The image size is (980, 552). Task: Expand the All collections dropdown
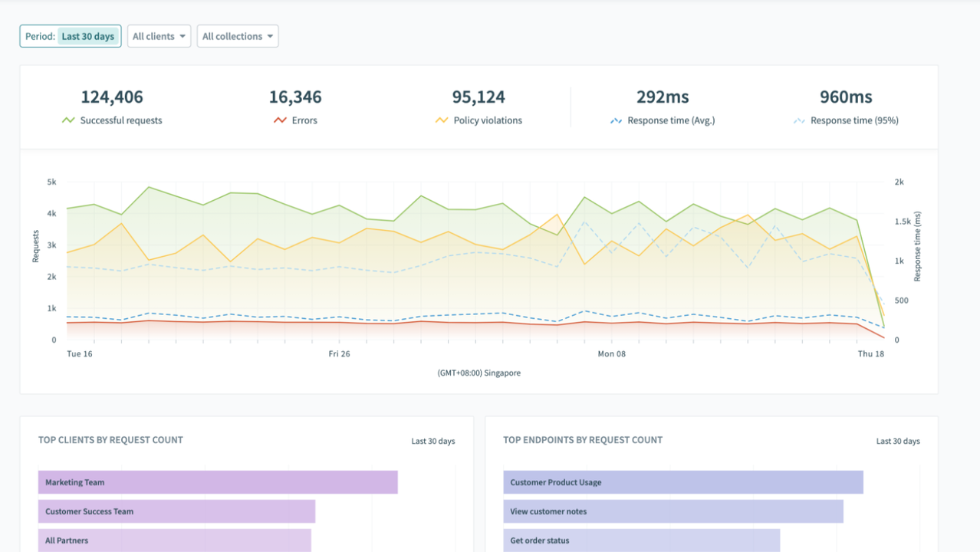(x=238, y=36)
